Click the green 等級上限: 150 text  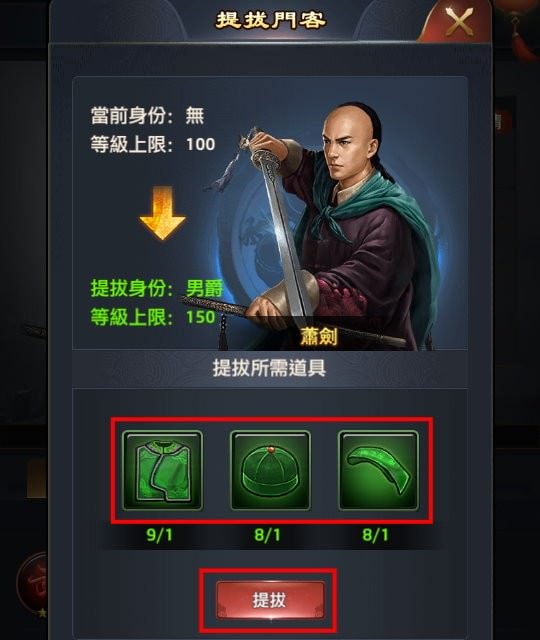153,317
